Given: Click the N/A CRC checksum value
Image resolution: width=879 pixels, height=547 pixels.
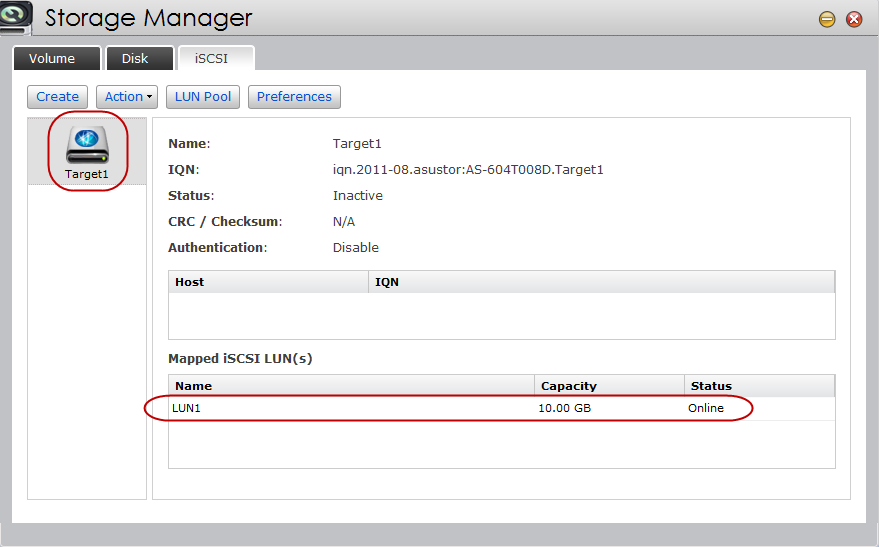Looking at the screenshot, I should 344,221.
